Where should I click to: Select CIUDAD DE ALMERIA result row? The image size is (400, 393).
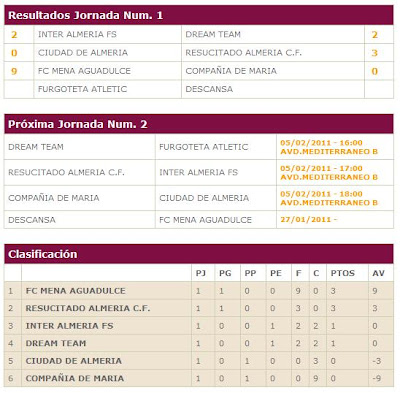pyautogui.click(x=199, y=53)
